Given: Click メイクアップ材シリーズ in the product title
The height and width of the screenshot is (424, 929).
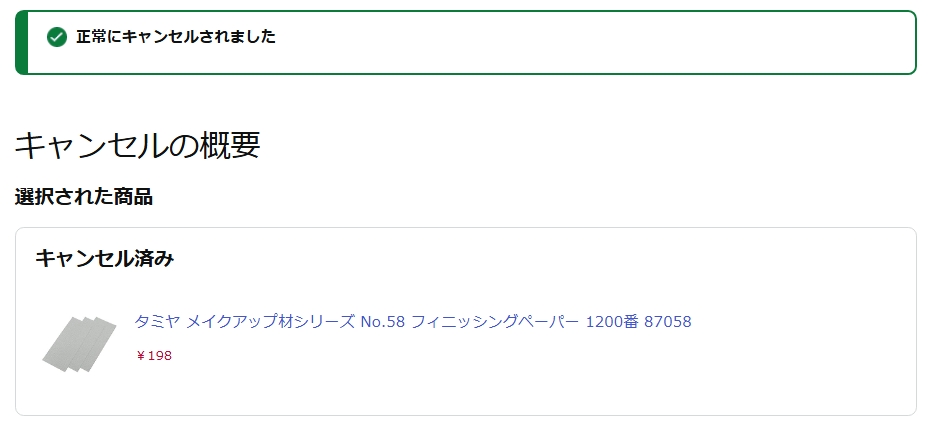Looking at the screenshot, I should (x=271, y=322).
